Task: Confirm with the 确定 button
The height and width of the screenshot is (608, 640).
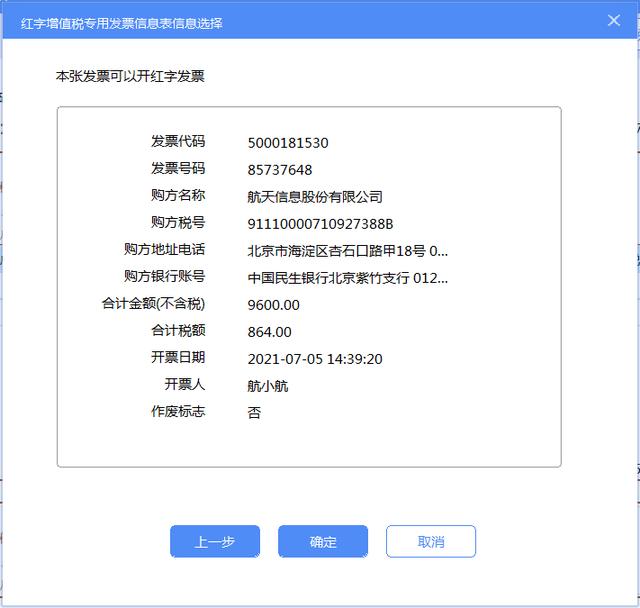Action: click(323, 541)
